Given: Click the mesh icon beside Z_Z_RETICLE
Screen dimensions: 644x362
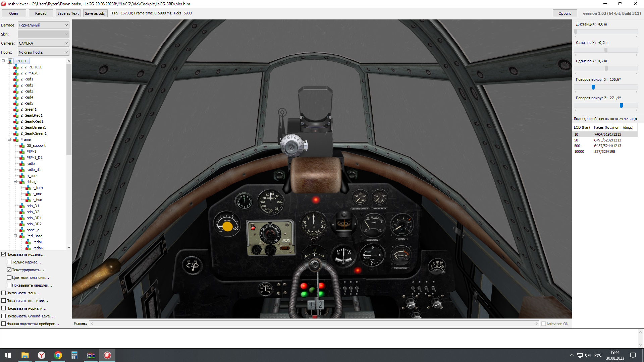Looking at the screenshot, I should point(16,67).
